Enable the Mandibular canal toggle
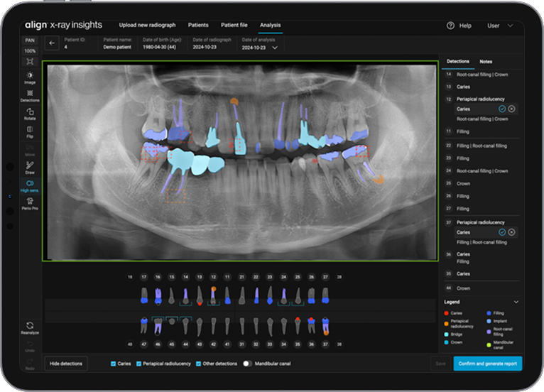Viewport: 544px width, 392px height. (247, 364)
